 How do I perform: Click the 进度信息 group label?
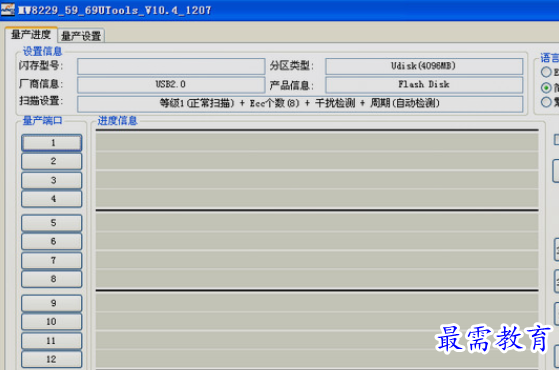click(117, 121)
